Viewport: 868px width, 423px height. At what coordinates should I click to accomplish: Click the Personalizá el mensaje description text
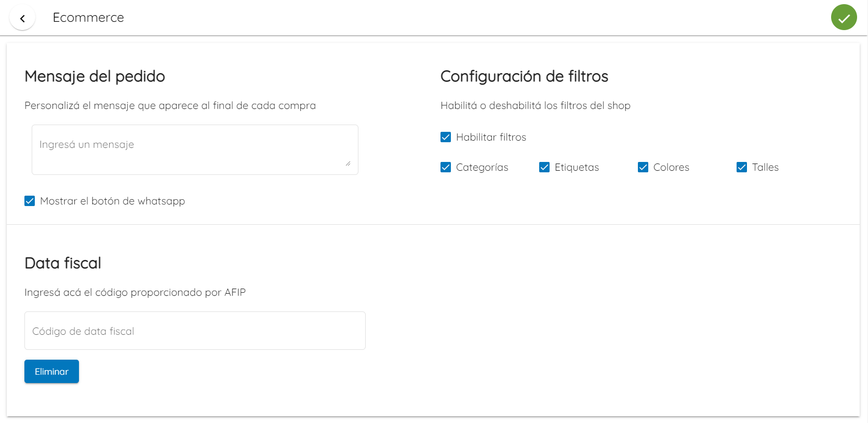coord(170,105)
